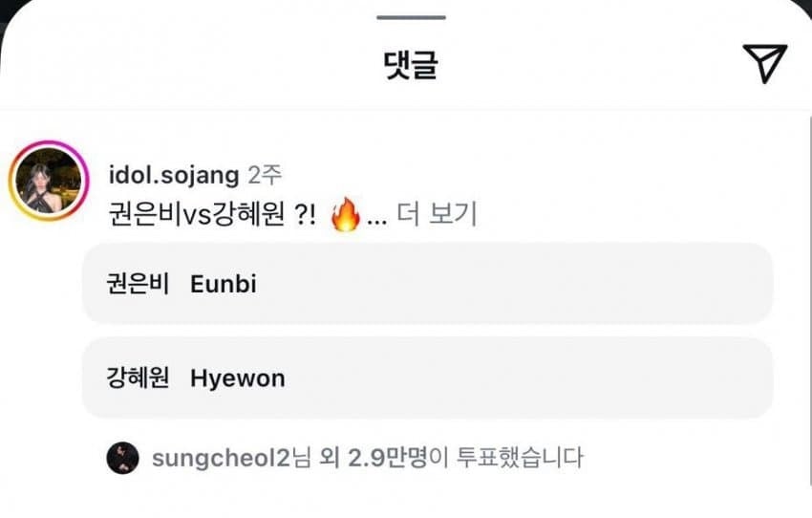Screen dimensions: 812x518
Task: Tap the fire emoji in the caption
Action: [346, 214]
